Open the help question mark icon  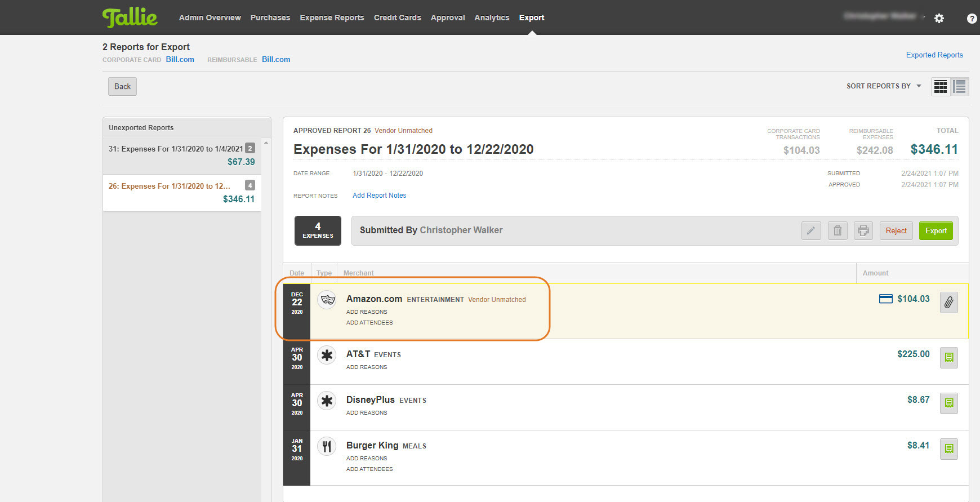click(972, 19)
